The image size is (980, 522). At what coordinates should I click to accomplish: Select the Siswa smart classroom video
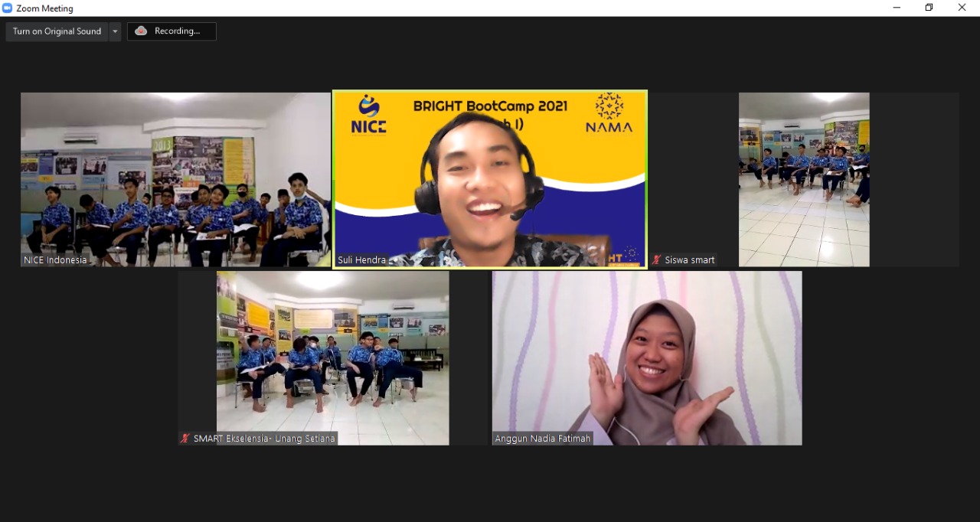point(804,180)
